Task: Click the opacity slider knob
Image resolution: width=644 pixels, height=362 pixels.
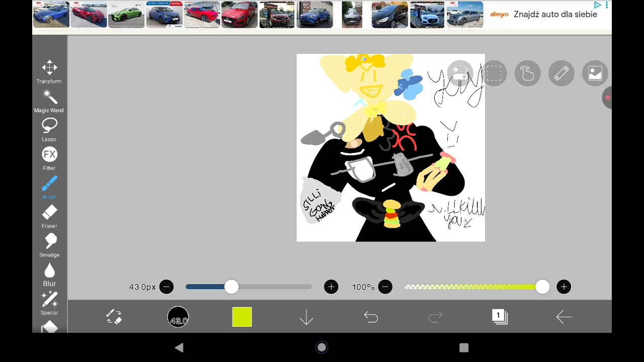Action: [542, 287]
